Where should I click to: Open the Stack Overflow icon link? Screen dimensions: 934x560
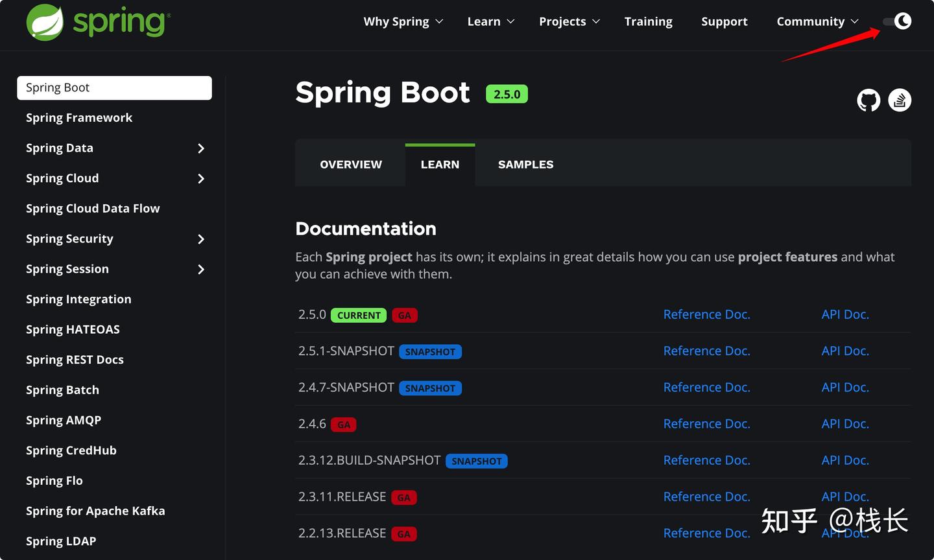coord(900,100)
